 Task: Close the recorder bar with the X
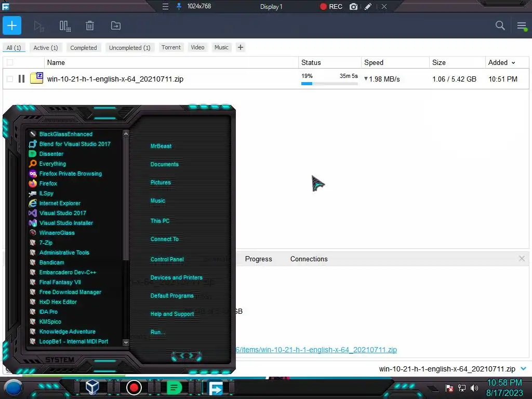(384, 6)
